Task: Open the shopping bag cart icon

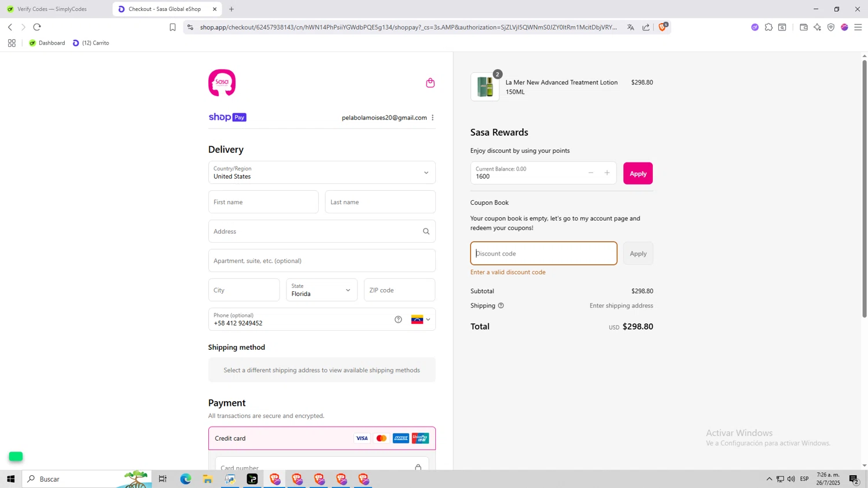Action: point(430,83)
